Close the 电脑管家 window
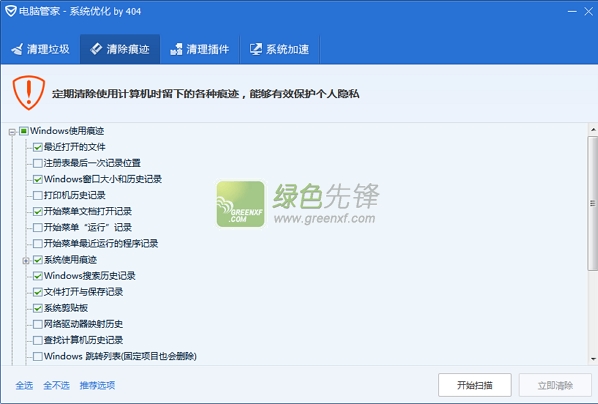Screen dimensions: 598x404 pyautogui.click(x=588, y=12)
